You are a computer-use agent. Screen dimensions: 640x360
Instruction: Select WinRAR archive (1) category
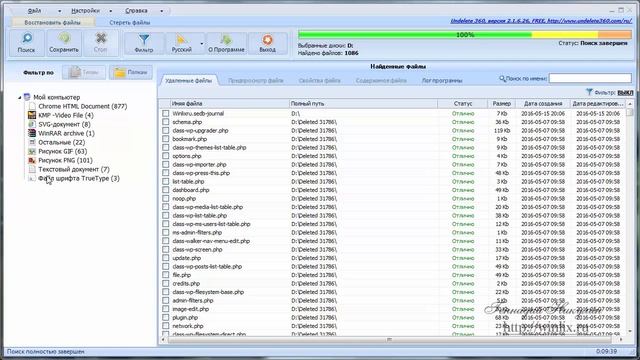pyautogui.click(x=66, y=133)
